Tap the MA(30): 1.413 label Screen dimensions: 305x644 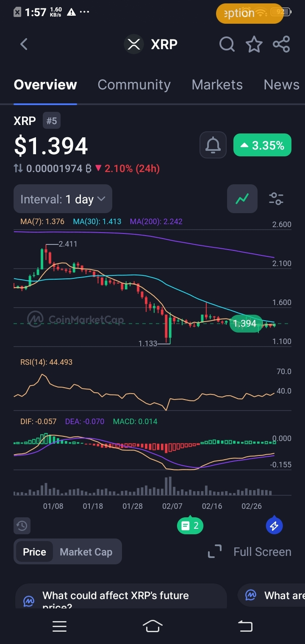(97, 221)
